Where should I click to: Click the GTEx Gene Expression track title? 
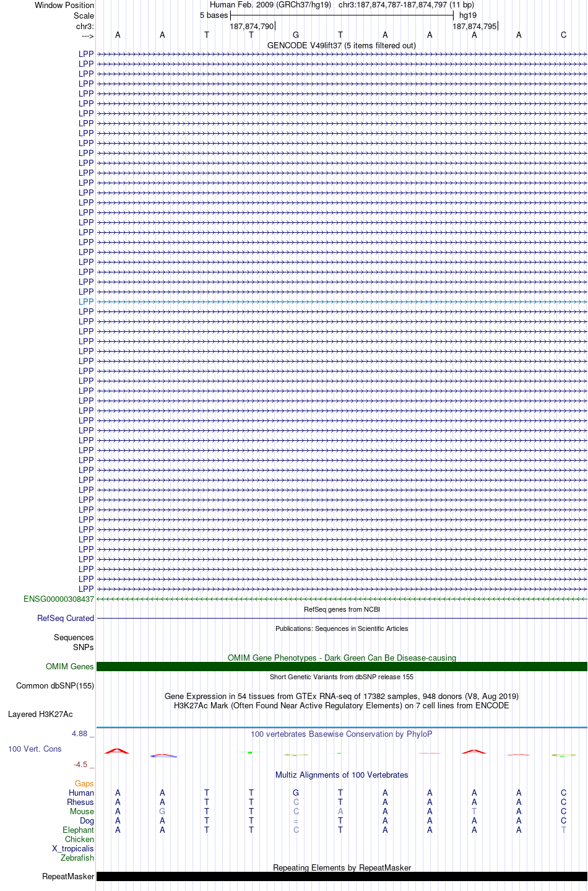(x=342, y=696)
